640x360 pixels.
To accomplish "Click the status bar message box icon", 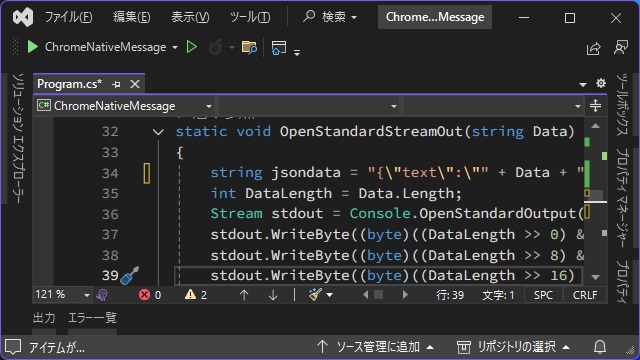I will [x=13, y=347].
